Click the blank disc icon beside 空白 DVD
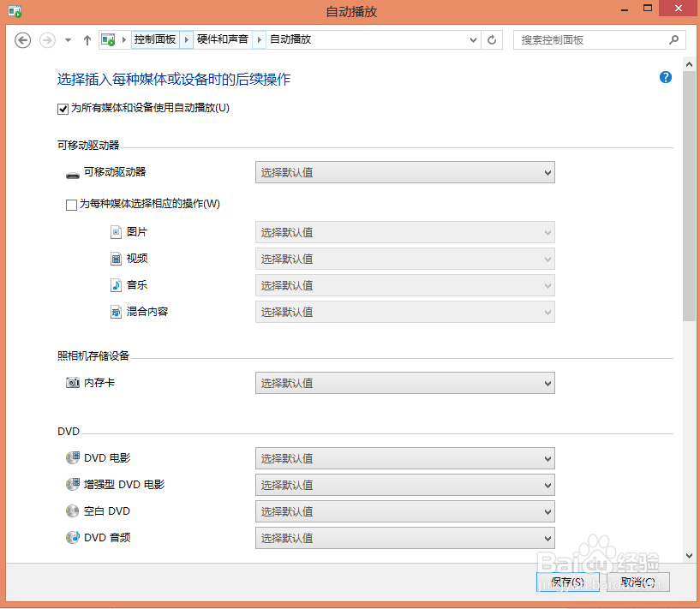 (73, 510)
